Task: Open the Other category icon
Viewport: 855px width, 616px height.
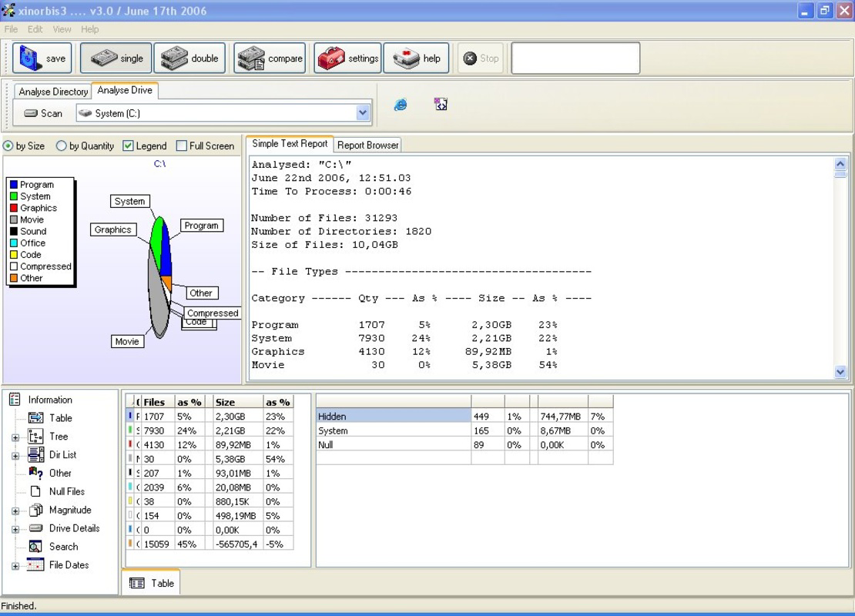Action: (36, 473)
